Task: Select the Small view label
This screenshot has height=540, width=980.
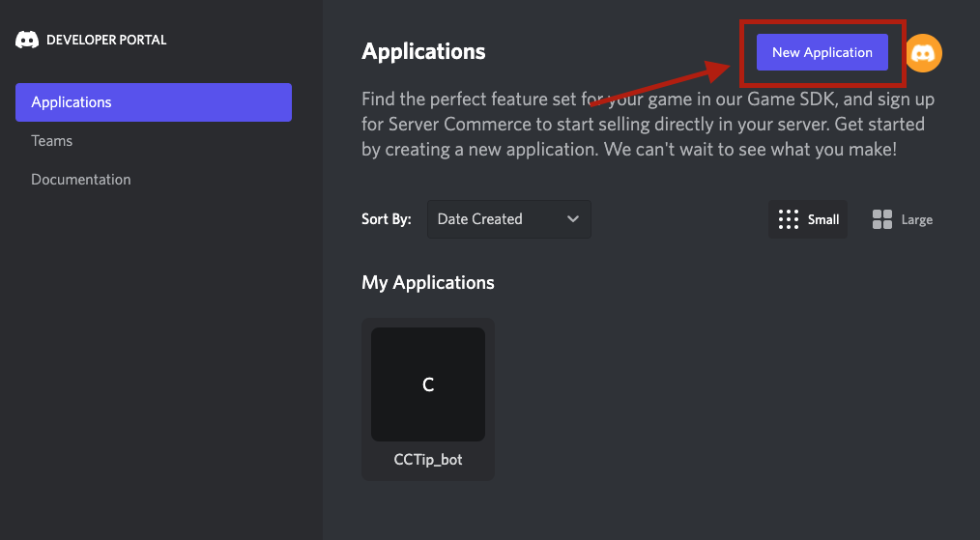Action: [x=823, y=219]
